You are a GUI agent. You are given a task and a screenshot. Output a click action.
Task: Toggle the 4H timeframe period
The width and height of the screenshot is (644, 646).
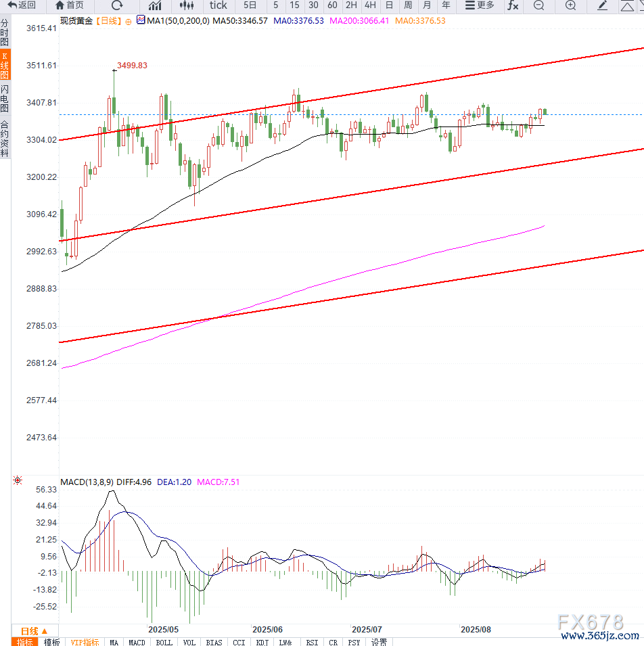tap(370, 5)
